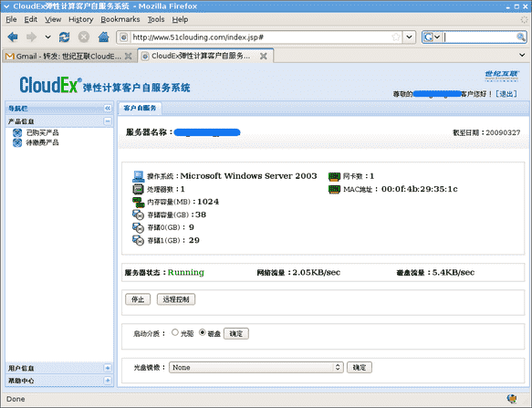The width and height of the screenshot is (532, 408).
Task: Click the 远程控制 remote control button
Action: click(176, 299)
